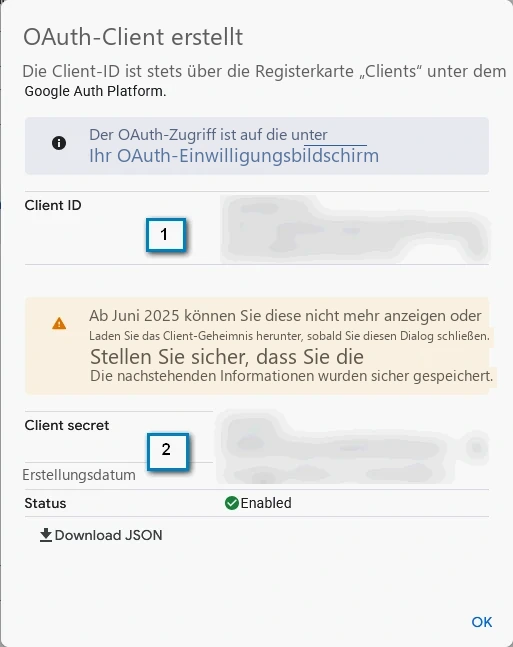Image resolution: width=513 pixels, height=647 pixels.
Task: Download JSON credentials file
Action: [x=101, y=535]
